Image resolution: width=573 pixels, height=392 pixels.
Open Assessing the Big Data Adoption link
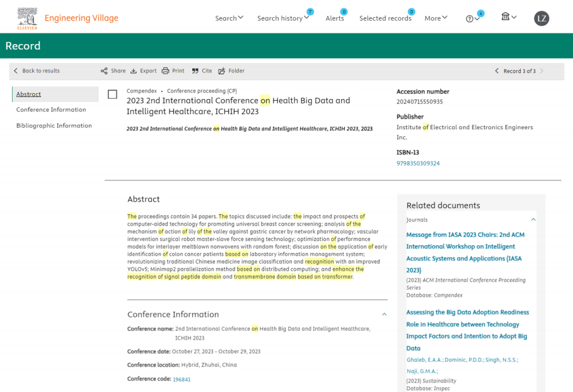click(467, 330)
